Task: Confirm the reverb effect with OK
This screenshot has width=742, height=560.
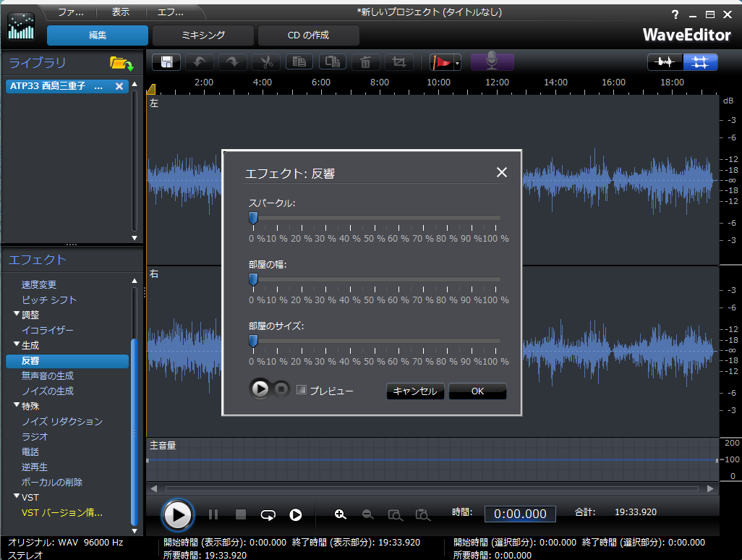Action: (x=477, y=391)
